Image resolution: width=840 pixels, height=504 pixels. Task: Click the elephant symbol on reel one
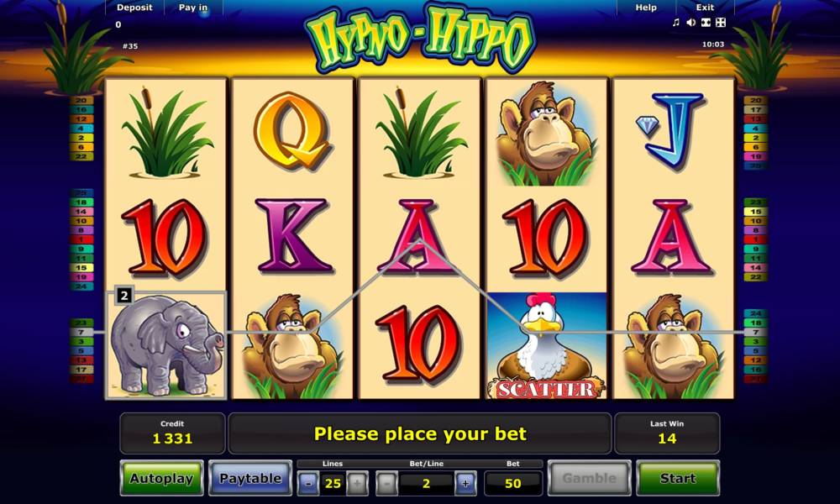point(166,346)
